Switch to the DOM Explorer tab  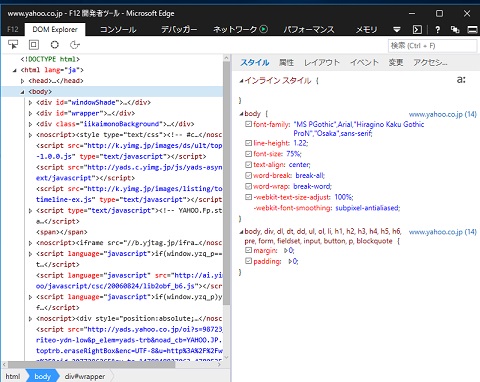tap(55, 29)
